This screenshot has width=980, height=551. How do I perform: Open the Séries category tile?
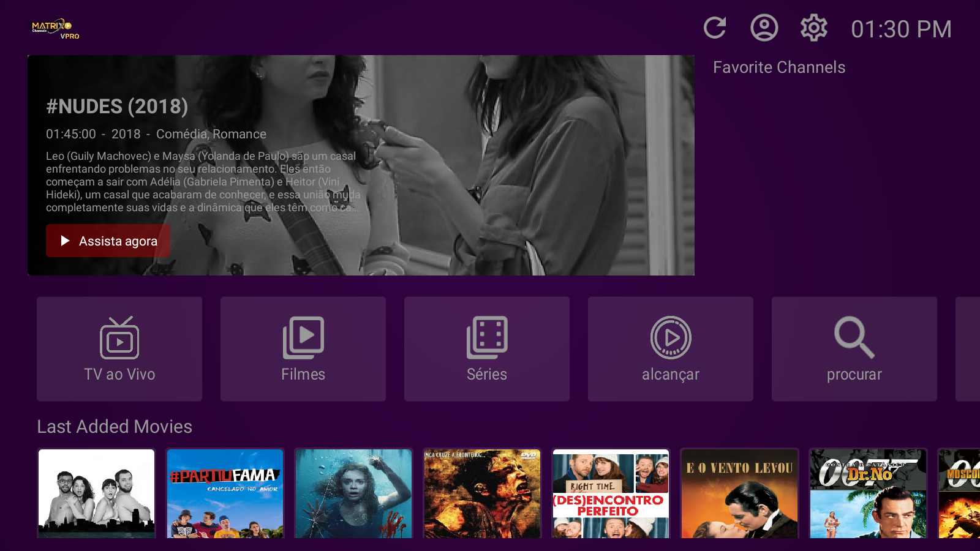[487, 349]
